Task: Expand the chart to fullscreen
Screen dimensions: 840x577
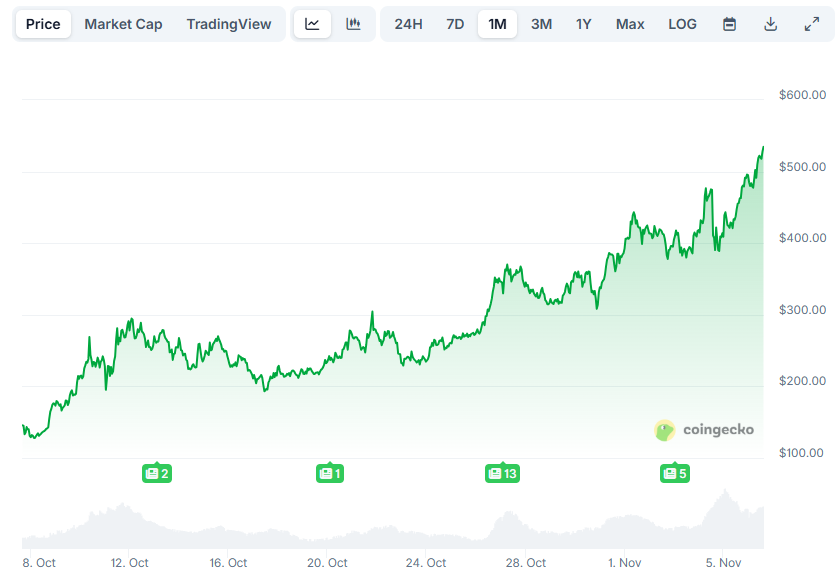Action: pos(812,23)
